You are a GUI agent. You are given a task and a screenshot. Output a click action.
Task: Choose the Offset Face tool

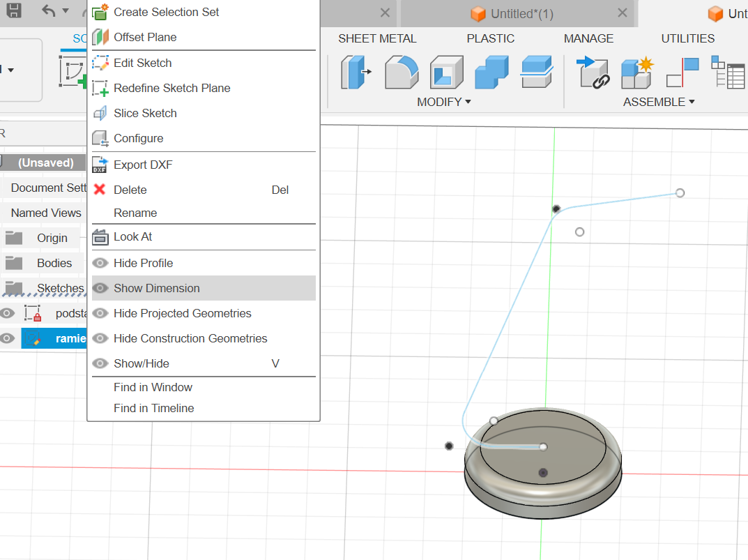tap(537, 73)
